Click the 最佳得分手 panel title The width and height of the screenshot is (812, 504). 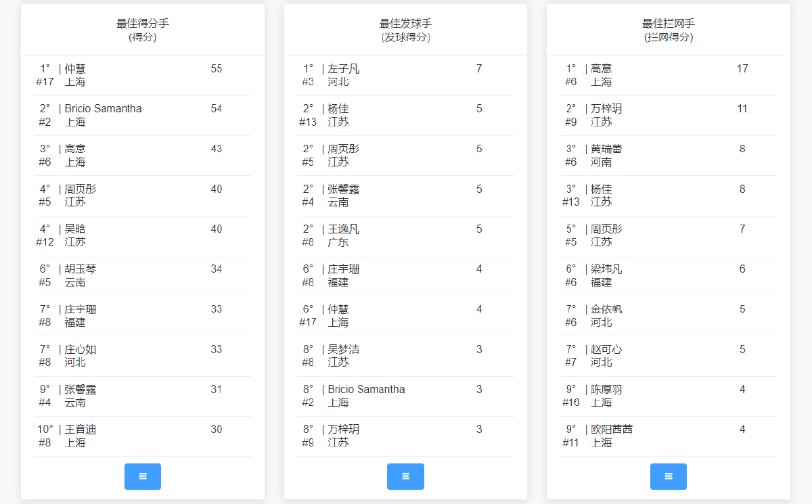[143, 24]
